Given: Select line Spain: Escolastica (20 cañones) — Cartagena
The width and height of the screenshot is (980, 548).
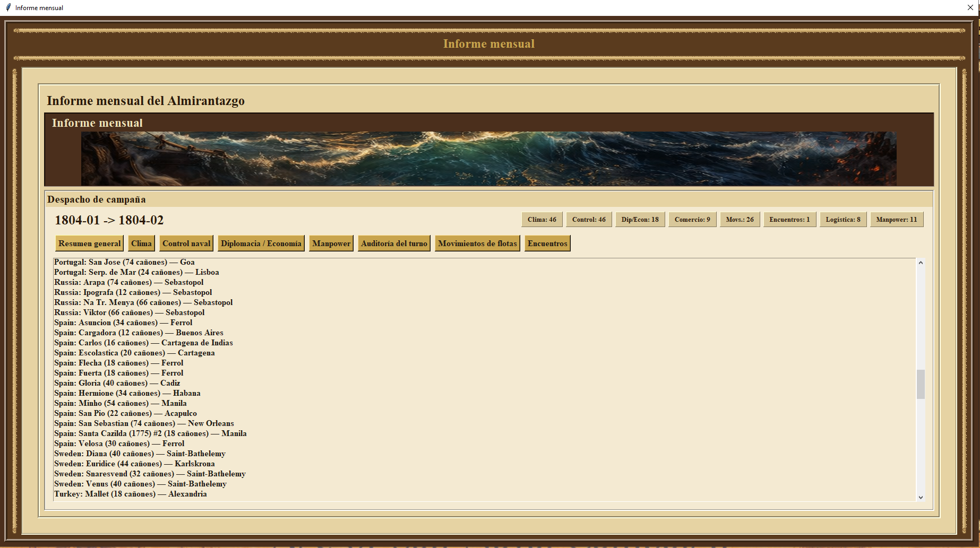Looking at the screenshot, I should pos(134,353).
